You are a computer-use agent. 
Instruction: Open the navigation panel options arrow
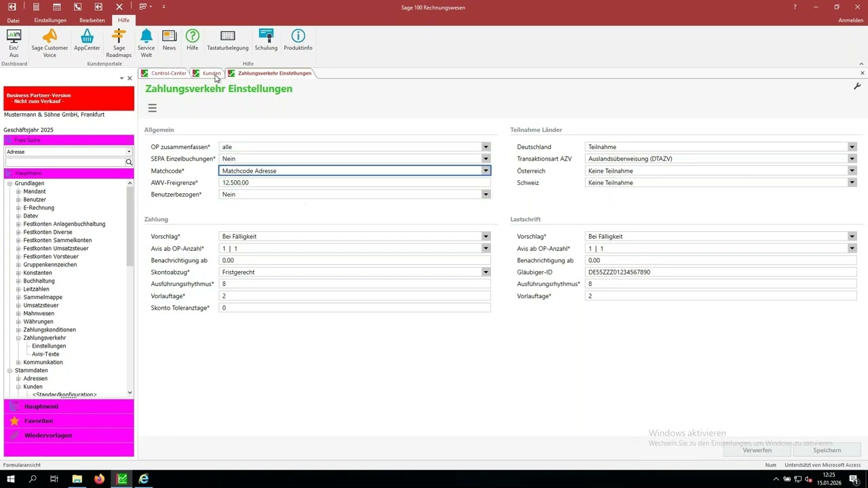[x=122, y=78]
